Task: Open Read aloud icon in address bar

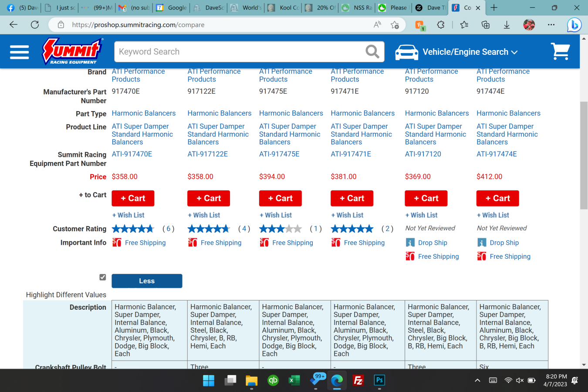Action: tap(377, 25)
